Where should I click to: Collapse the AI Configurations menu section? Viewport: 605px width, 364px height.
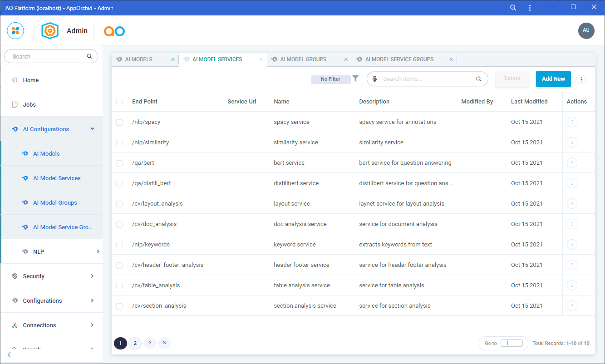pos(93,129)
